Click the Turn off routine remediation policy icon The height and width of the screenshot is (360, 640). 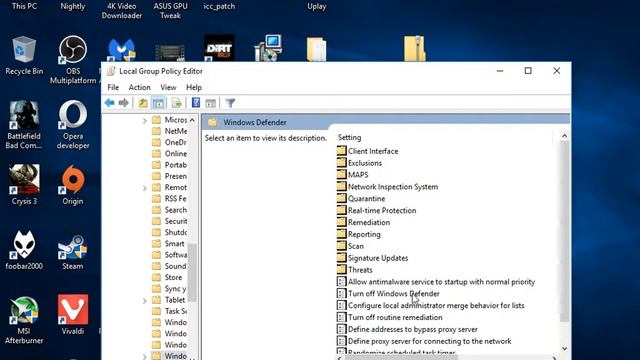tap(341, 317)
